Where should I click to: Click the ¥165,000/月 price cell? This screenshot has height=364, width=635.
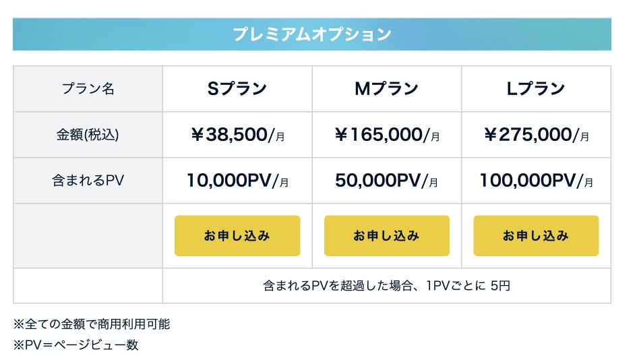click(386, 135)
